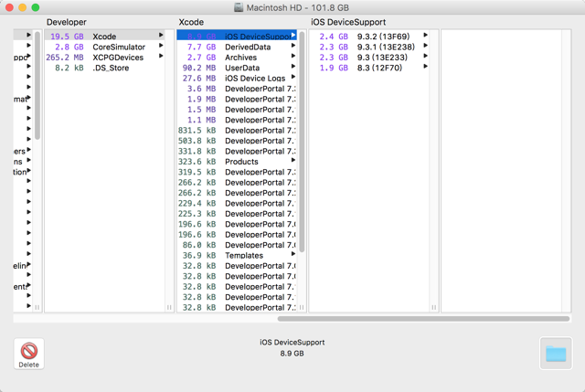Image resolution: width=585 pixels, height=392 pixels.
Task: Select the iOS Device Logs row
Action: (237, 78)
